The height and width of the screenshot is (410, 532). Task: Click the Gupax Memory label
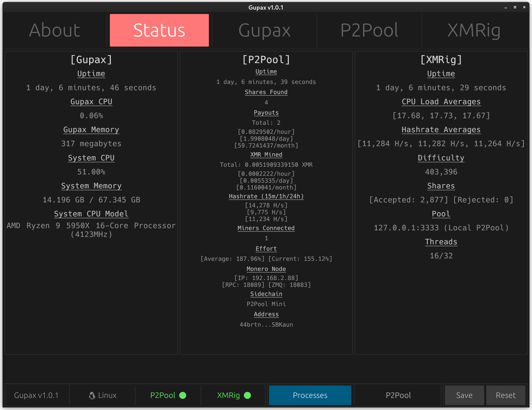click(91, 129)
